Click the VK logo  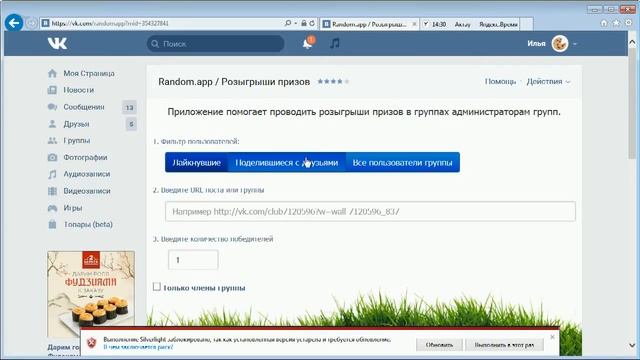point(57,43)
